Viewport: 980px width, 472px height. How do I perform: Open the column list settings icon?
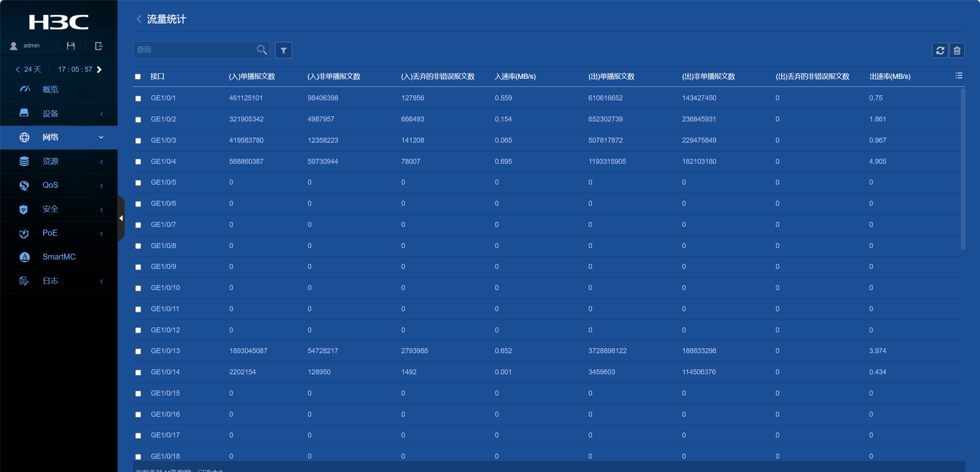(x=959, y=76)
